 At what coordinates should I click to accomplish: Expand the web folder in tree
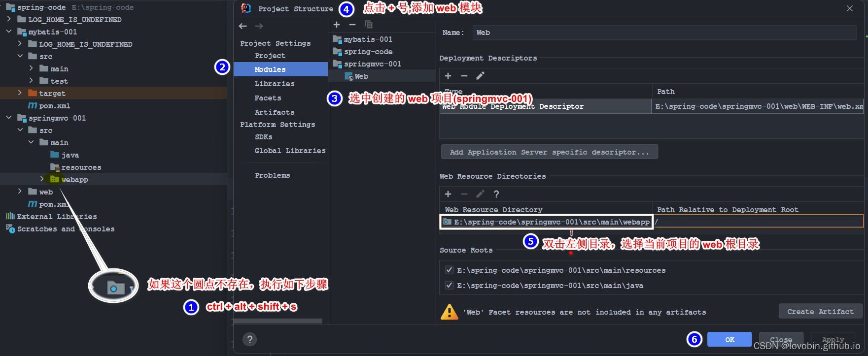coord(20,192)
